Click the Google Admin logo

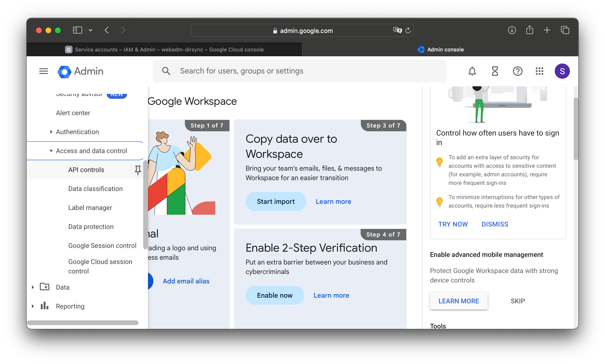(x=80, y=71)
